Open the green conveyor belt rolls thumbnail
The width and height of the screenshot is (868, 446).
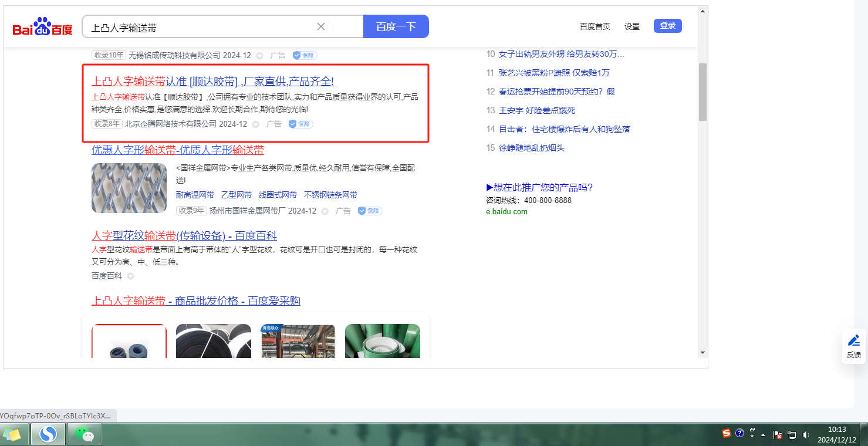[383, 341]
